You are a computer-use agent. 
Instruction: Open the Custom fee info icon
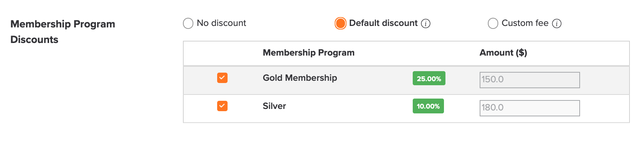(x=557, y=24)
